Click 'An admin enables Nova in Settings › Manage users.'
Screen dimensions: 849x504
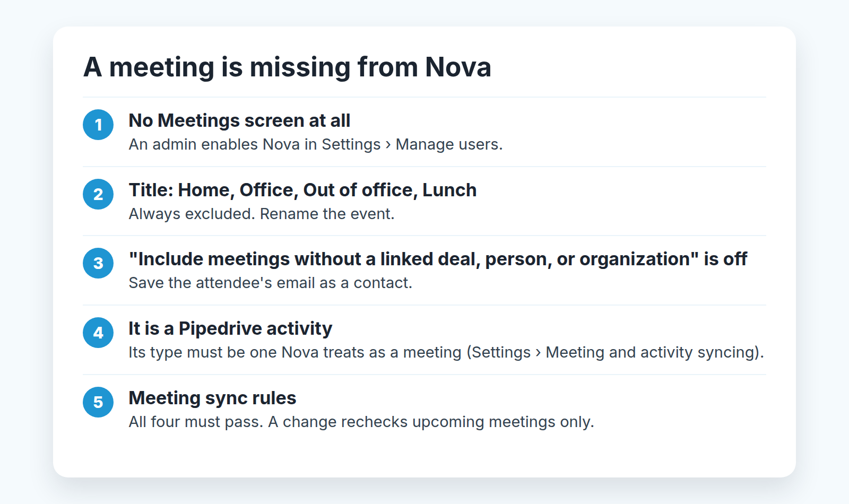click(316, 144)
